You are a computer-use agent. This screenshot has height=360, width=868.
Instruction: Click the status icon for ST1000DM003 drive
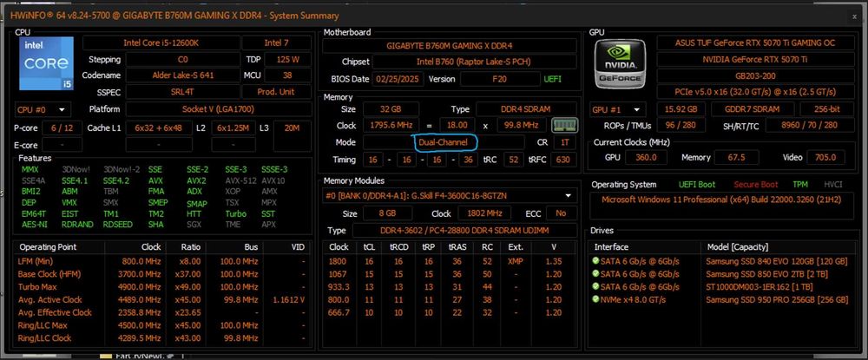595,286
